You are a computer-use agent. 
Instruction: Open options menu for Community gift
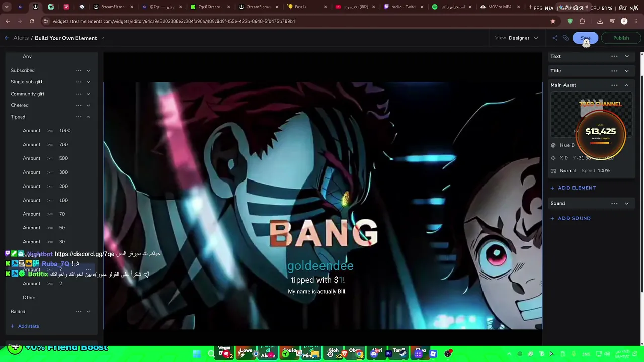pyautogui.click(x=78, y=94)
